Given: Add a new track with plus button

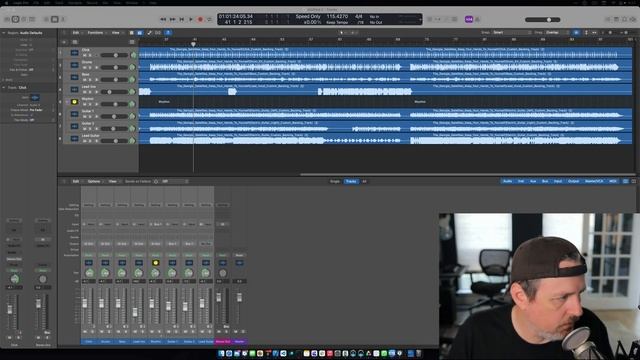Looking at the screenshot, I should click(64, 42).
